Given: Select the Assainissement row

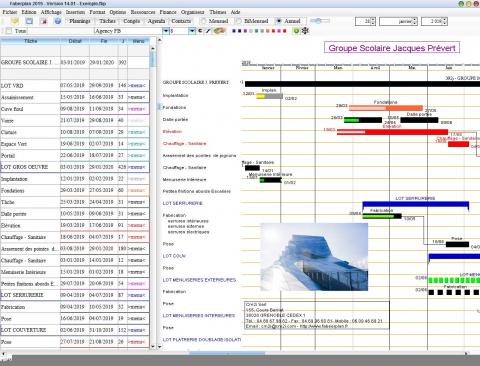Looking at the screenshot, I should (75, 97).
